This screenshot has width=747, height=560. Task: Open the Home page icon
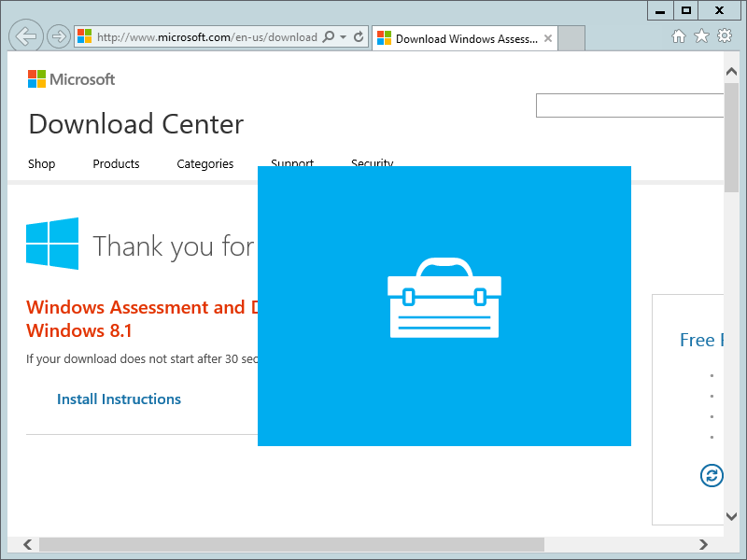click(679, 36)
